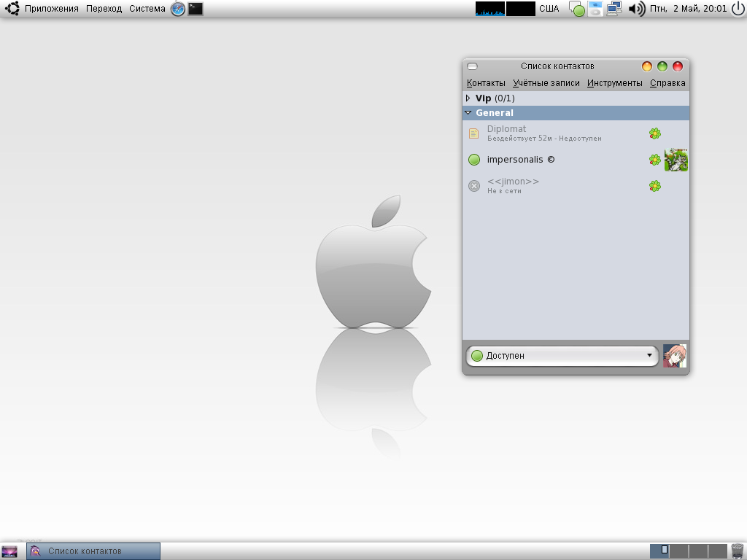
Task: Select the impersonalis contact
Action: pyautogui.click(x=521, y=160)
